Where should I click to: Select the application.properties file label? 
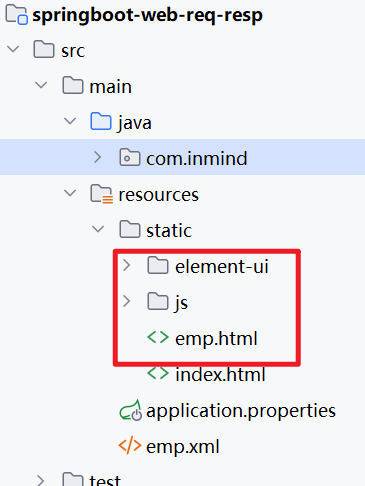[x=241, y=411]
